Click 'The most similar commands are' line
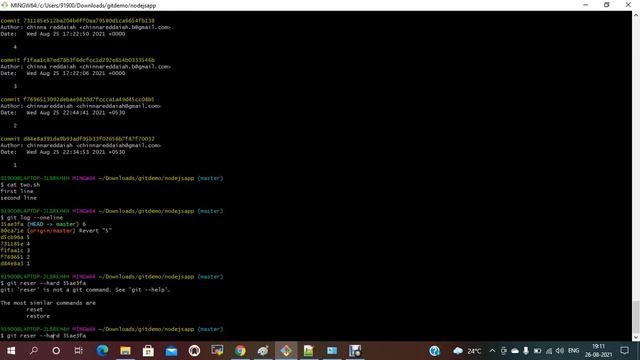The height and width of the screenshot is (360, 640). [48, 303]
